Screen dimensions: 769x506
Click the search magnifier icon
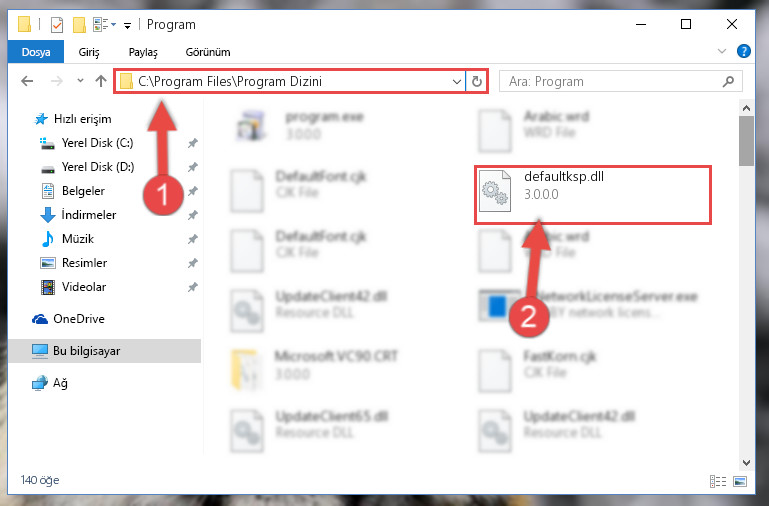coord(729,81)
